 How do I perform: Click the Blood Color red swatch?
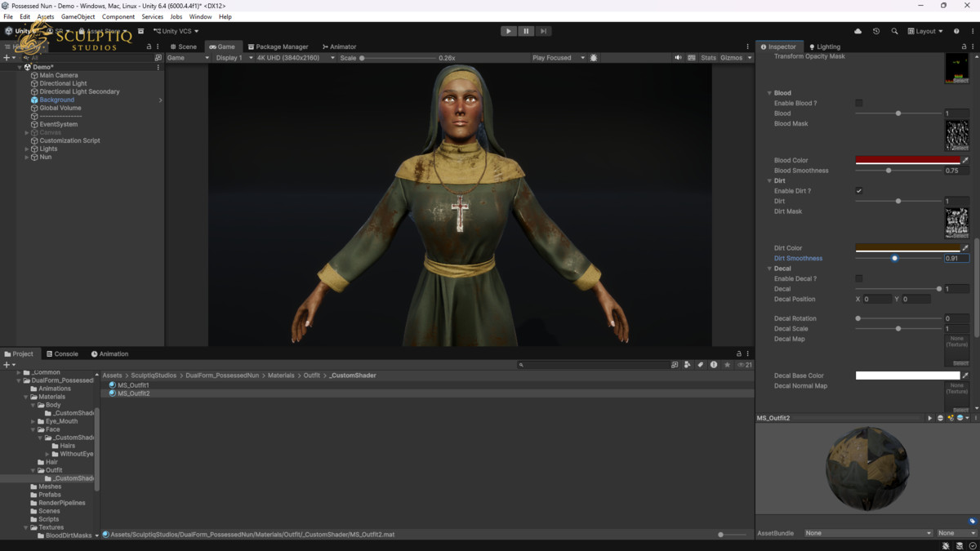click(907, 161)
